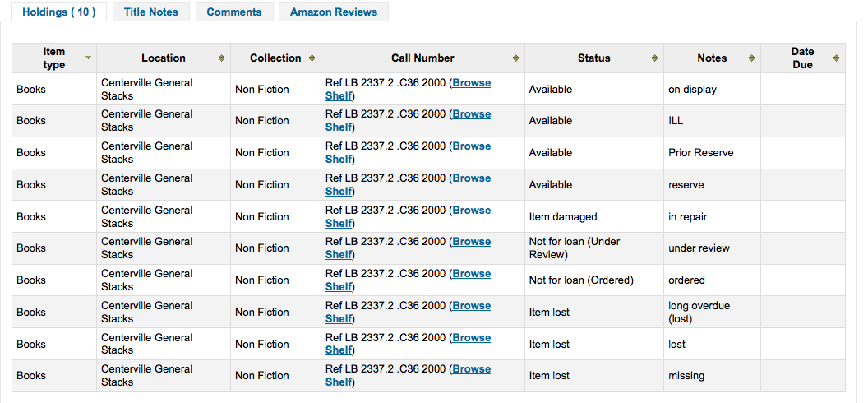Open the Holdings ( 10 ) tab
Screen dimensions: 868x403
58,12
